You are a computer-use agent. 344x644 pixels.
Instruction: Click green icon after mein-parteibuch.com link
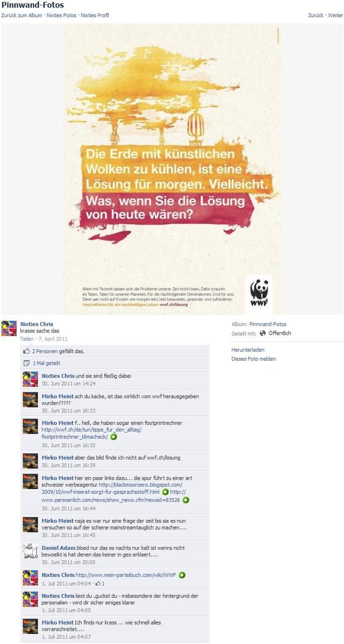tap(182, 575)
